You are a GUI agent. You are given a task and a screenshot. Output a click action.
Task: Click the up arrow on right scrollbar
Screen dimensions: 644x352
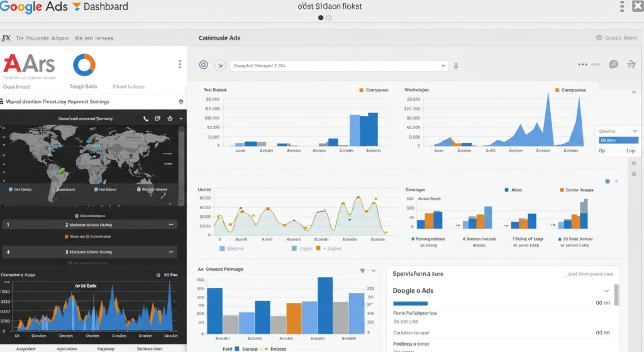[x=634, y=164]
